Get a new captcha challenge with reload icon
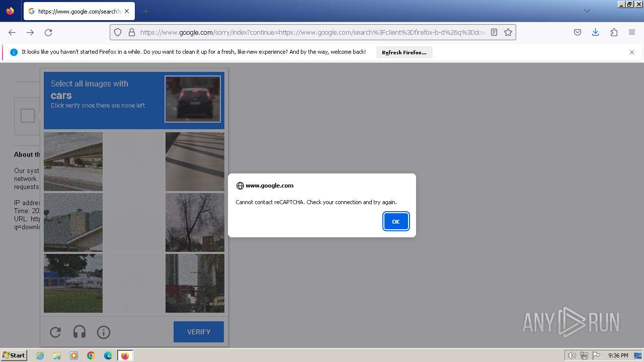 pos(55,332)
